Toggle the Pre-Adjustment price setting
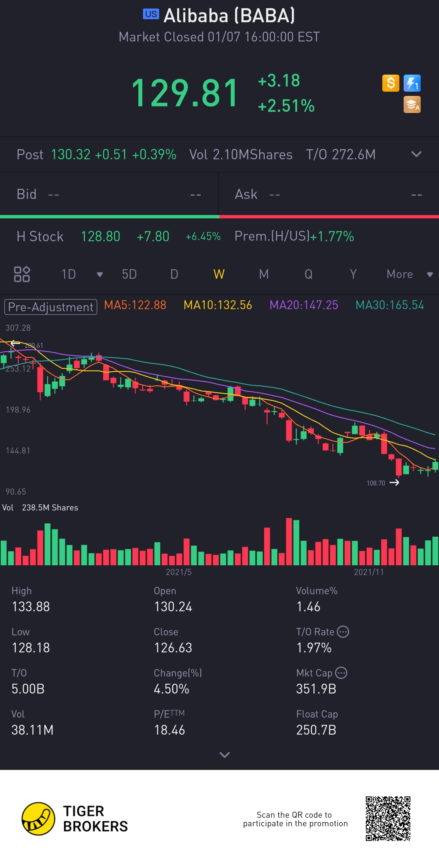Image resolution: width=439 pixels, height=868 pixels. coord(51,307)
